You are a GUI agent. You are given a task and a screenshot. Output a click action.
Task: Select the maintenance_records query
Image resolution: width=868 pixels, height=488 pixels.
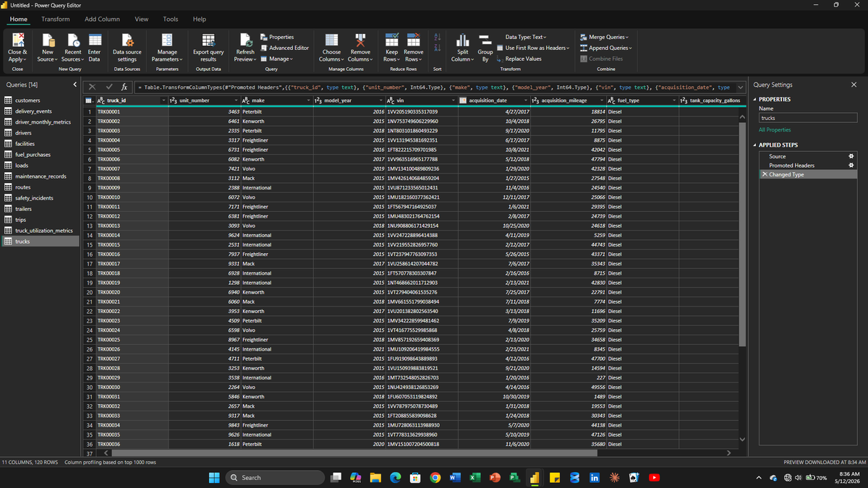click(40, 176)
